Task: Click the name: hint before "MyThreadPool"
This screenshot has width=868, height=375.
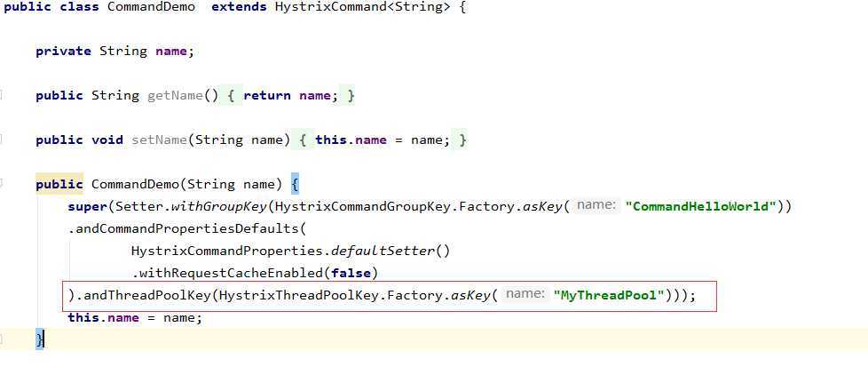Action: 525,294
